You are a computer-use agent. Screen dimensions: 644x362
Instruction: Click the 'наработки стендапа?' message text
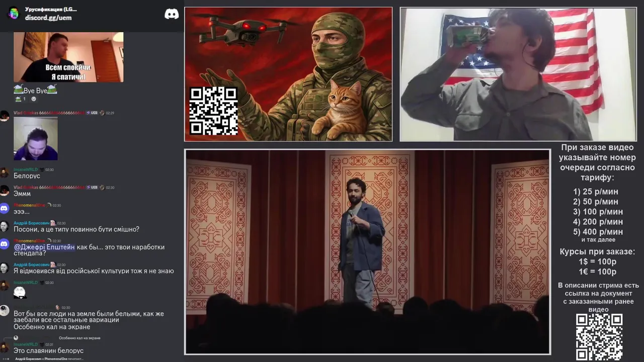pyautogui.click(x=89, y=250)
